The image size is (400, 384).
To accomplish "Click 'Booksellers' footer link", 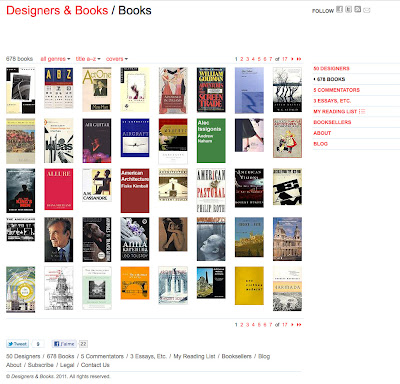I will click(237, 356).
